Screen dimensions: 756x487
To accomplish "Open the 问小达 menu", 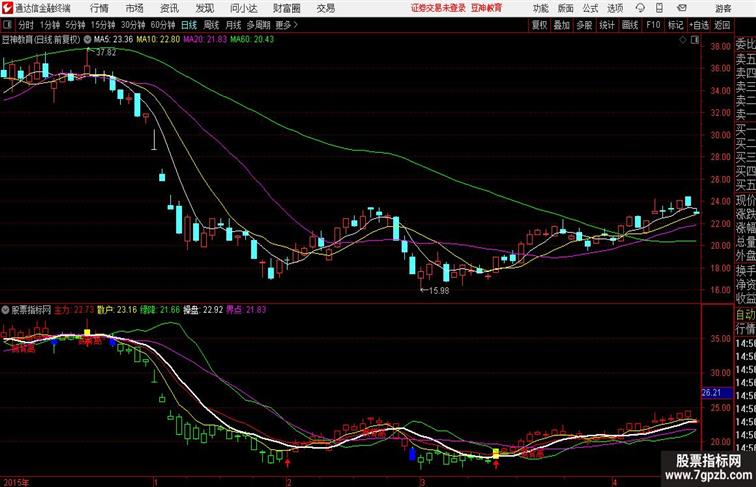I will [243, 8].
